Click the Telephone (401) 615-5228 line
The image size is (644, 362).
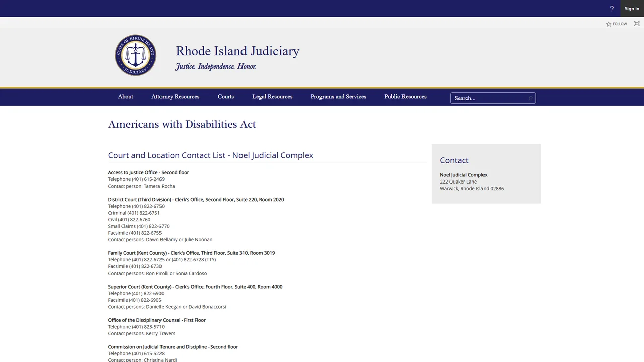tap(136, 354)
